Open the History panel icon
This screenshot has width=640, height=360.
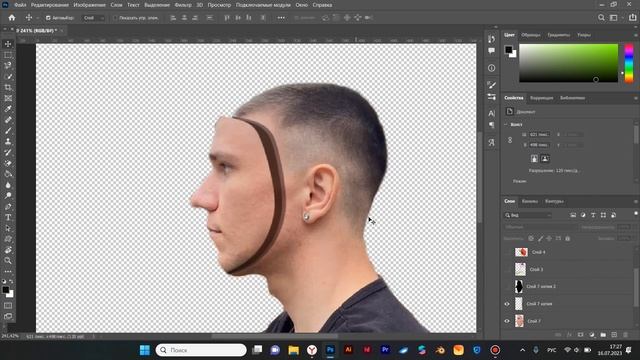tap(491, 39)
